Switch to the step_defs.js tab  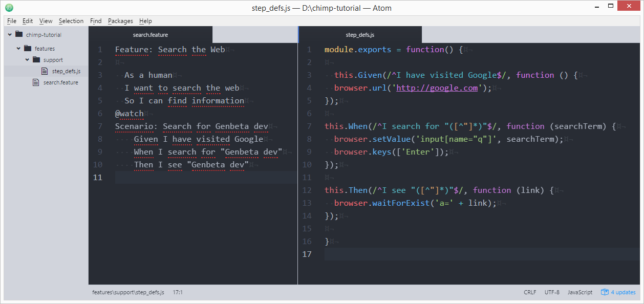tap(360, 34)
